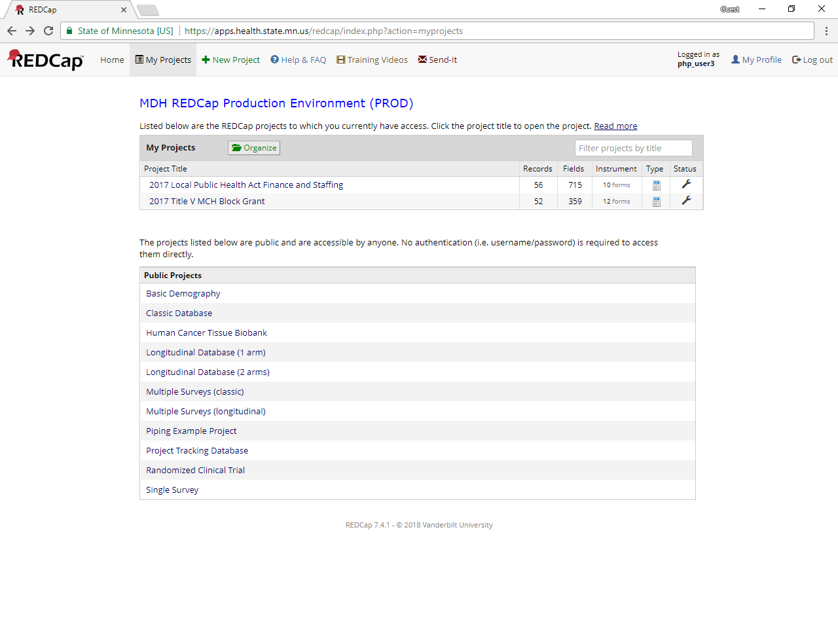The height and width of the screenshot is (644, 838).
Task: Click the REDCap logo
Action: (46, 60)
